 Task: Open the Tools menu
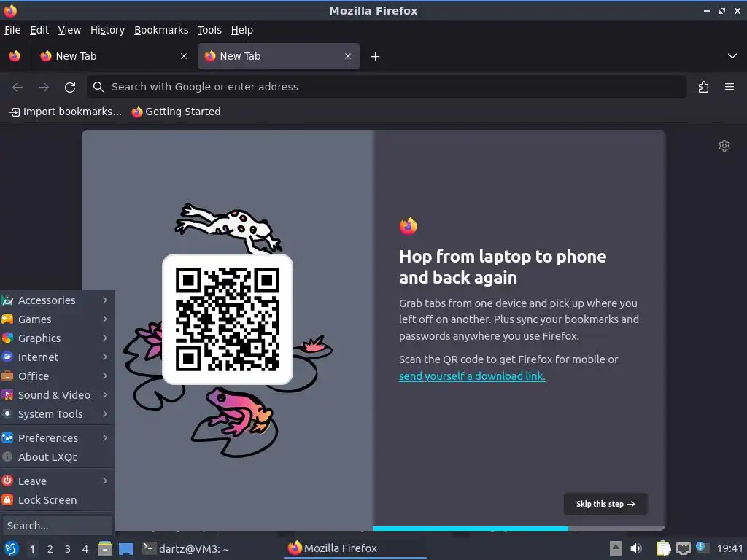pos(209,30)
